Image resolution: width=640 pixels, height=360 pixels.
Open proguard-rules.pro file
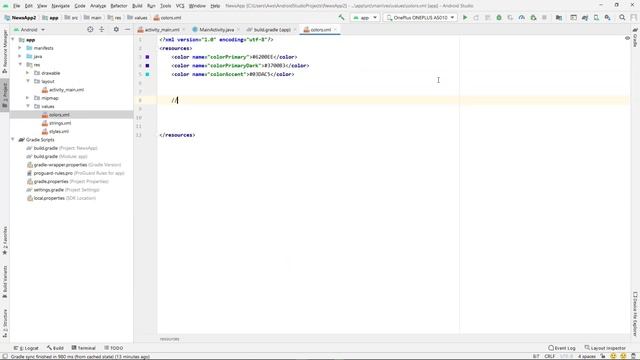coord(76,173)
